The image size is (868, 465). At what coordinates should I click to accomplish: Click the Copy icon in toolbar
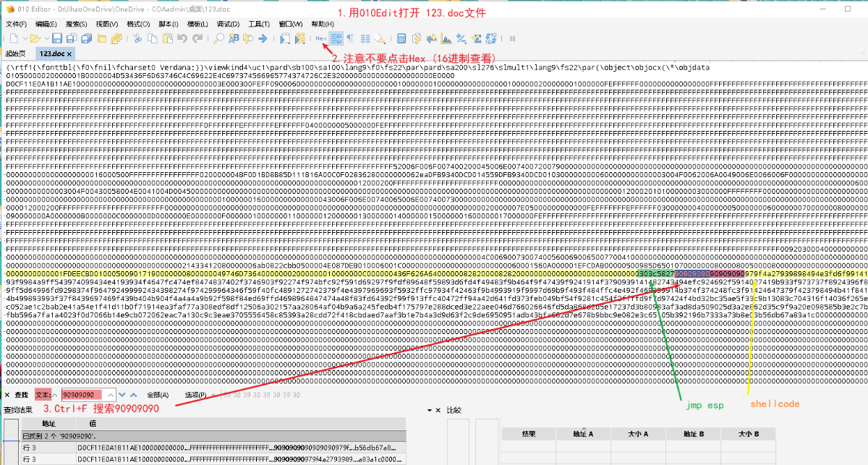coord(152,38)
